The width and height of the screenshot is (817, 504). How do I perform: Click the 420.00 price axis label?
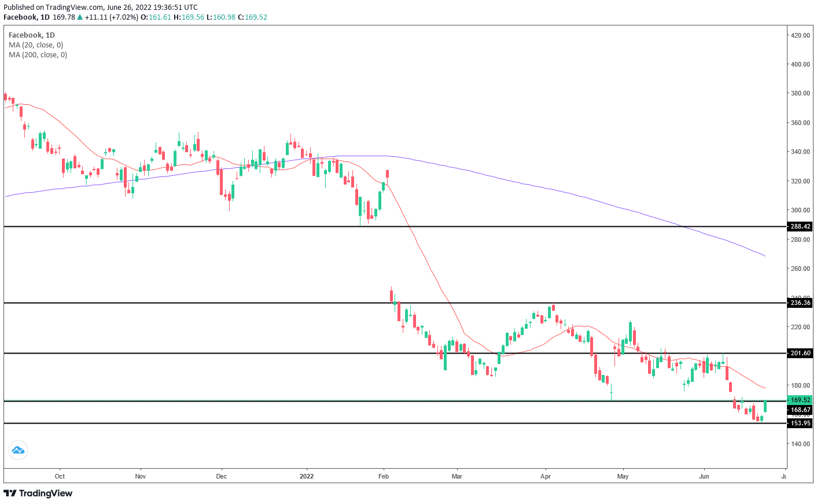tap(801, 35)
